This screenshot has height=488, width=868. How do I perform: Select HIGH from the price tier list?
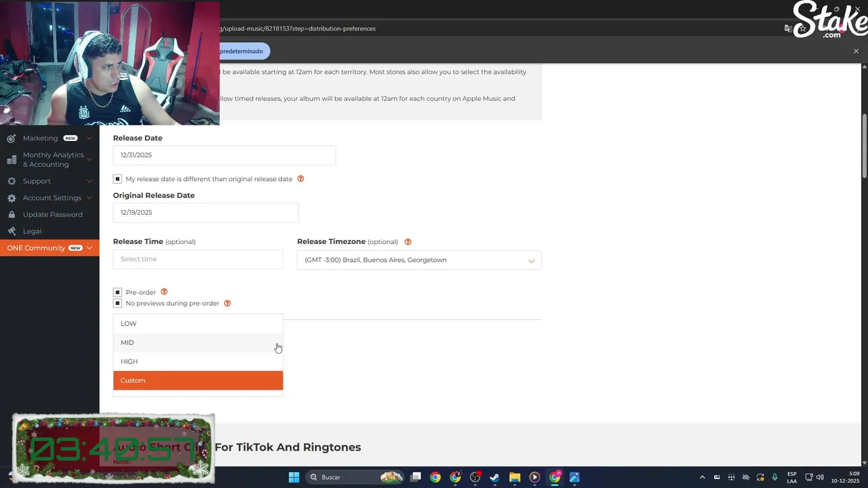[198, 361]
